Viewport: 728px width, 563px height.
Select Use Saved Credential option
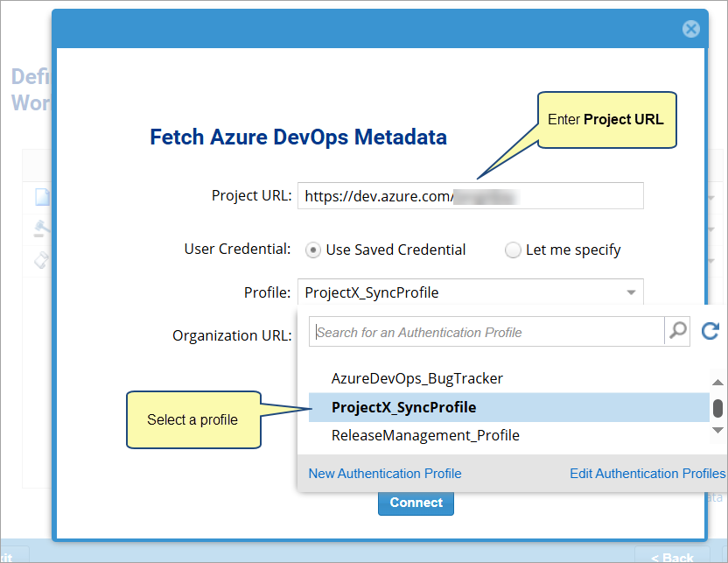[312, 250]
